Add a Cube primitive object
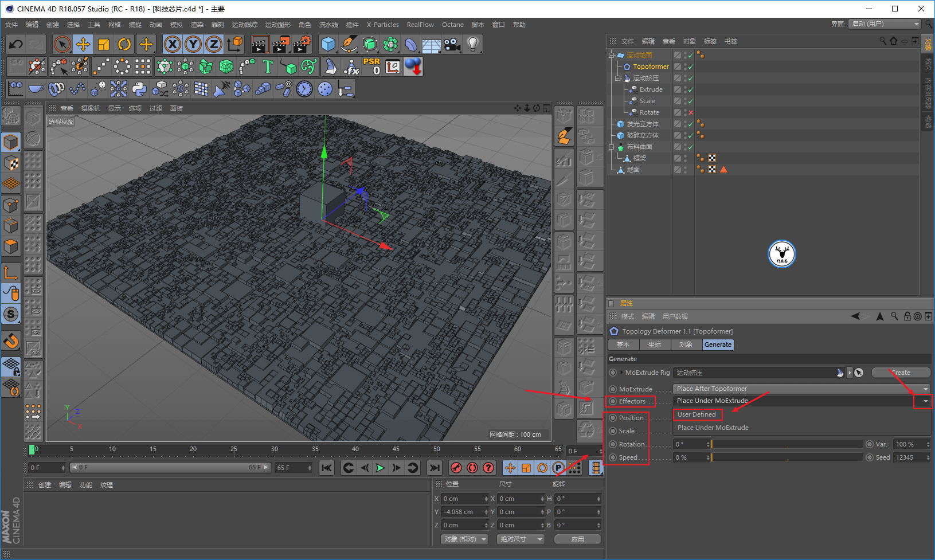Viewport: 935px width, 560px height. click(328, 44)
